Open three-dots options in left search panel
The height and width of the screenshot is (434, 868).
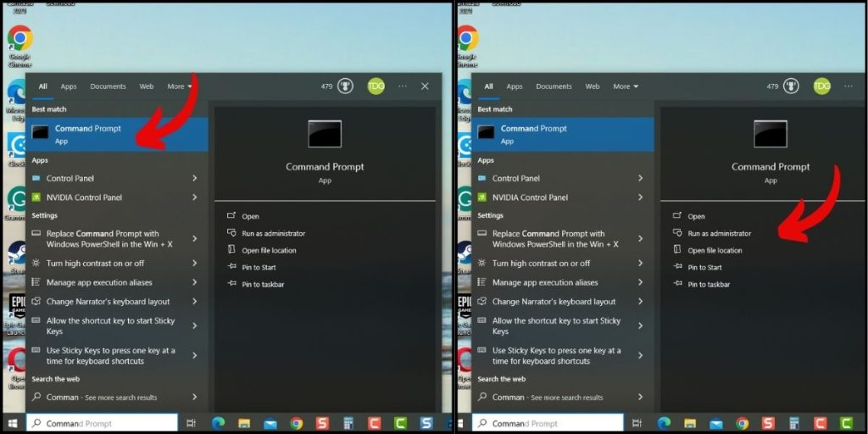point(403,86)
